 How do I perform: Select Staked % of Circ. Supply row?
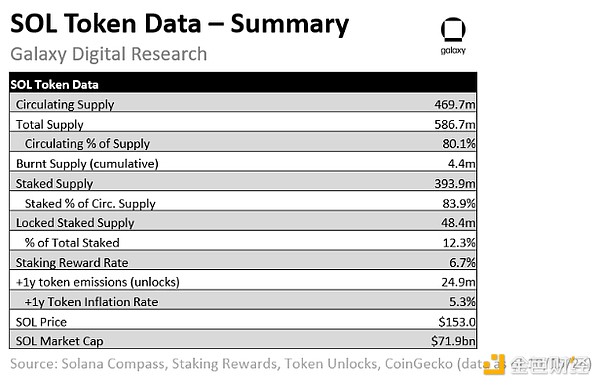[x=243, y=202]
